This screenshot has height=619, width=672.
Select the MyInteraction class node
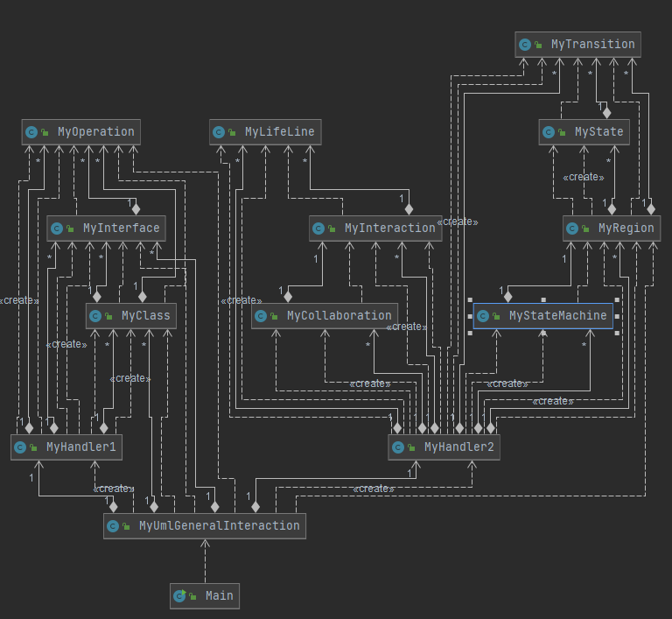[375, 229]
